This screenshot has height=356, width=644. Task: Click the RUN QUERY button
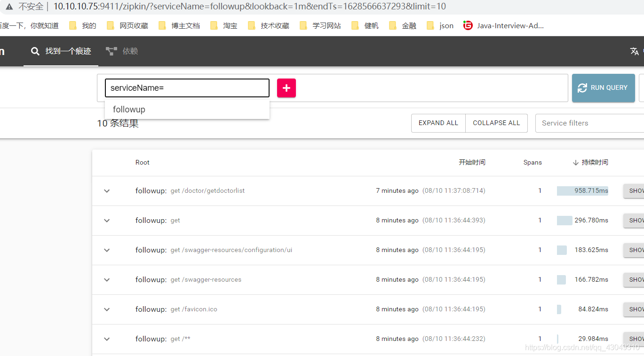[x=604, y=88]
